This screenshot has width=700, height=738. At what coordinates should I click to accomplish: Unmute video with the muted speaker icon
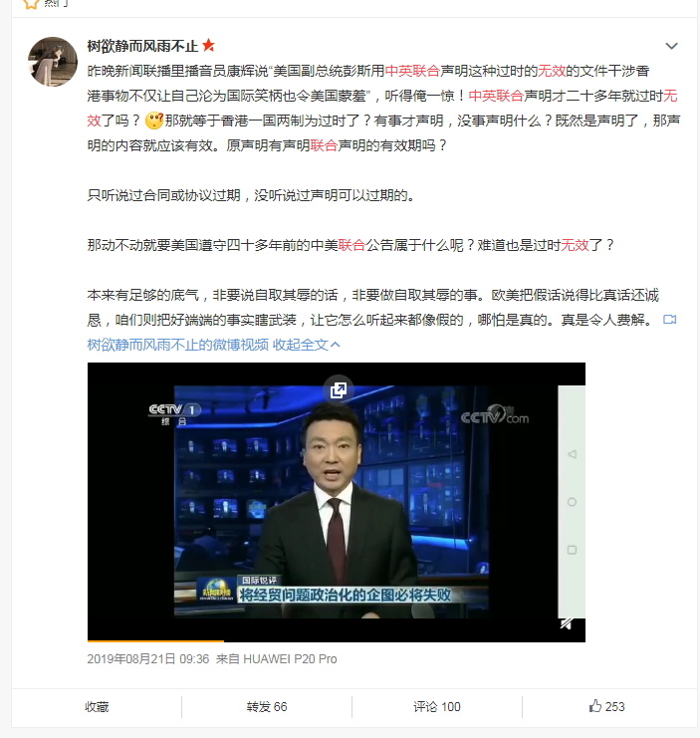(566, 624)
